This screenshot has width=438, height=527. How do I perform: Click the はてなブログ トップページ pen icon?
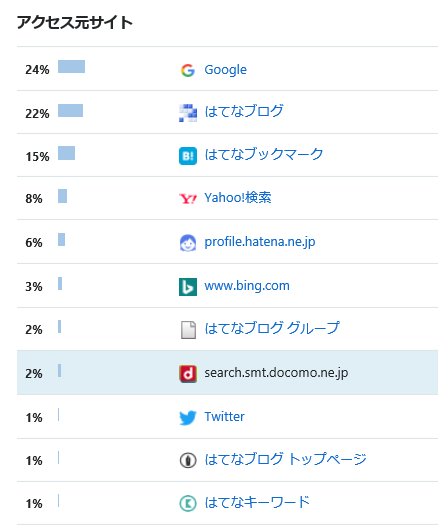tap(188, 460)
